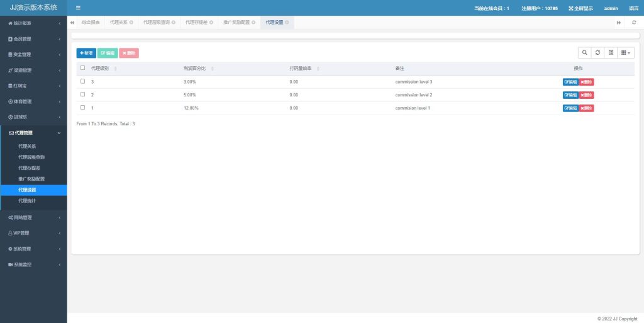644x323 pixels.
Task: Open table search with magnifier icon
Action: pyautogui.click(x=584, y=53)
